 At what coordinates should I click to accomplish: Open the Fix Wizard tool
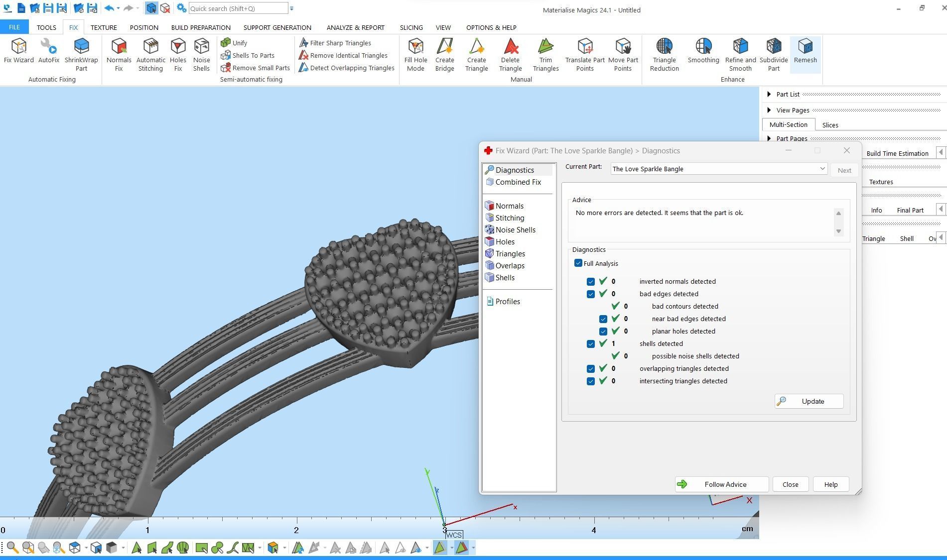click(x=19, y=51)
